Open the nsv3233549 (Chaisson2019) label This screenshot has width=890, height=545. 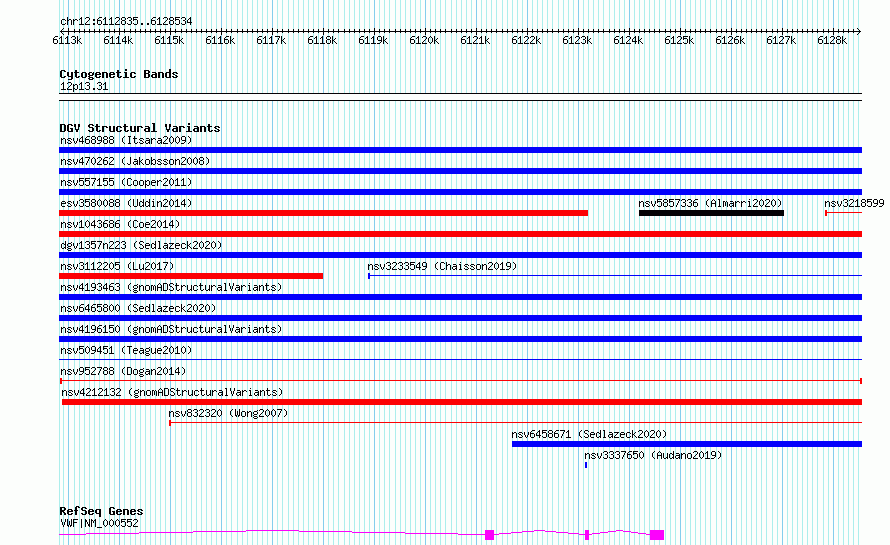[442, 266]
